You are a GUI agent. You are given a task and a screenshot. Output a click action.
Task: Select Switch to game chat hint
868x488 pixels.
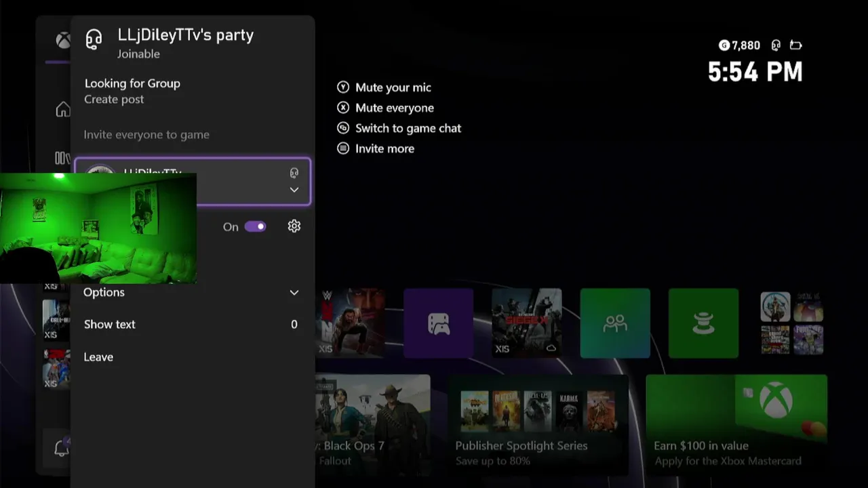(408, 128)
